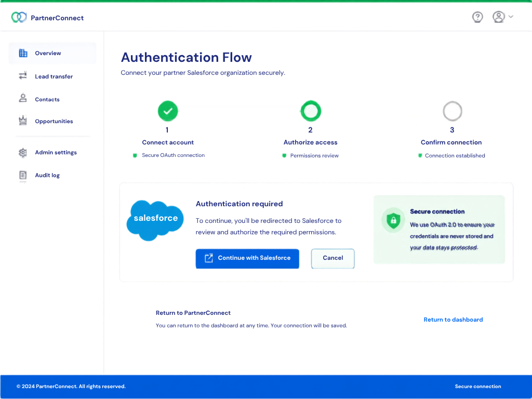532x399 pixels.
Task: Click Continue with Salesforce button
Action: click(x=247, y=259)
